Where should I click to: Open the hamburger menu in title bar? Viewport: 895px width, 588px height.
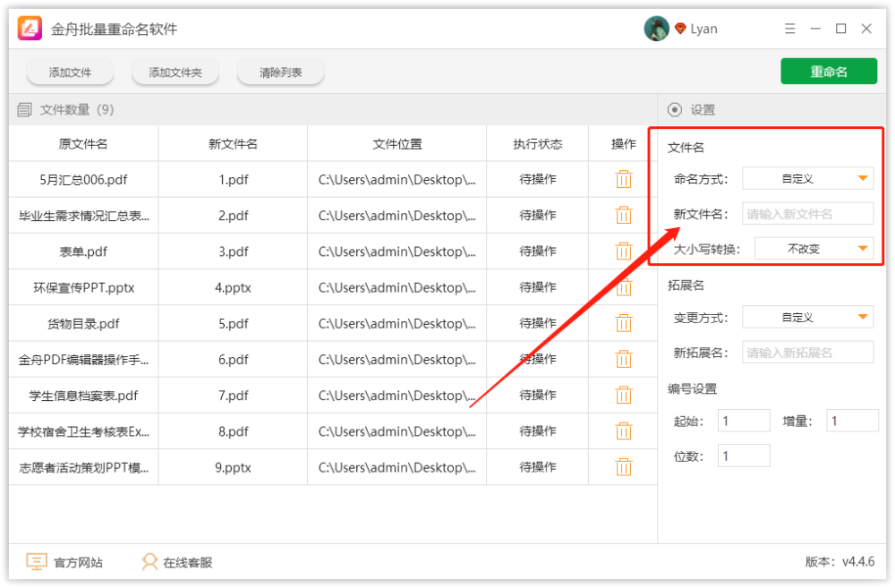point(789,29)
